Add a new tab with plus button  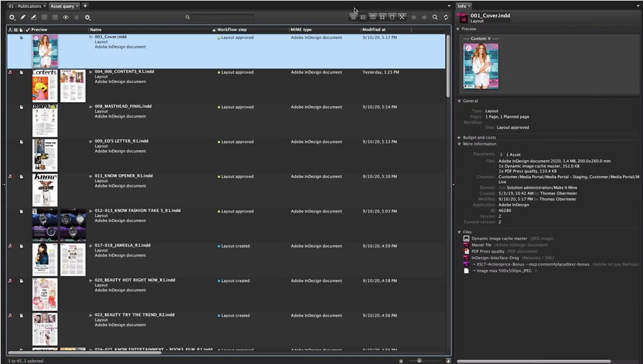pyautogui.click(x=85, y=6)
